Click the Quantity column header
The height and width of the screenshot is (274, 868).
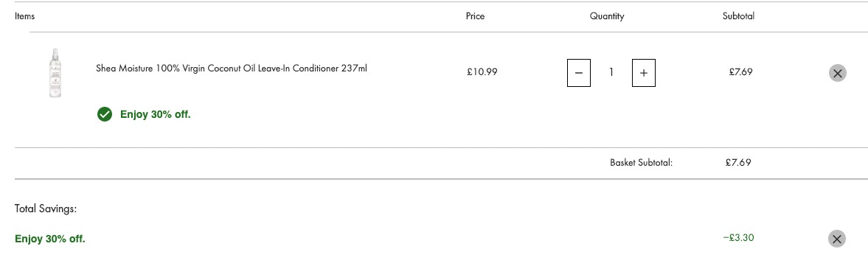(x=607, y=16)
